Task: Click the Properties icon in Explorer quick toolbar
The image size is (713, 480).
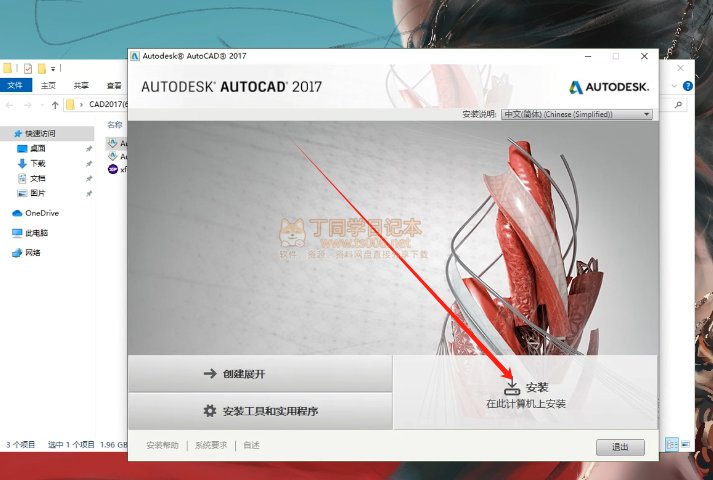Action: [28, 68]
